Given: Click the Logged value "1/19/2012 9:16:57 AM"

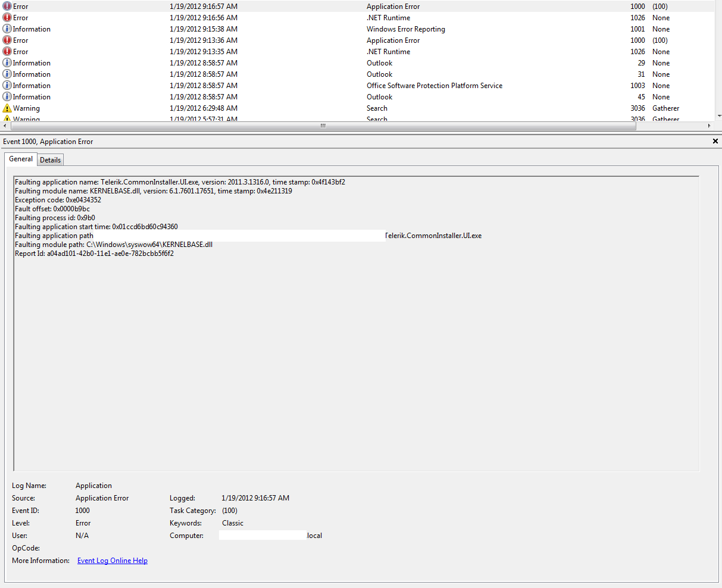Looking at the screenshot, I should click(x=255, y=498).
